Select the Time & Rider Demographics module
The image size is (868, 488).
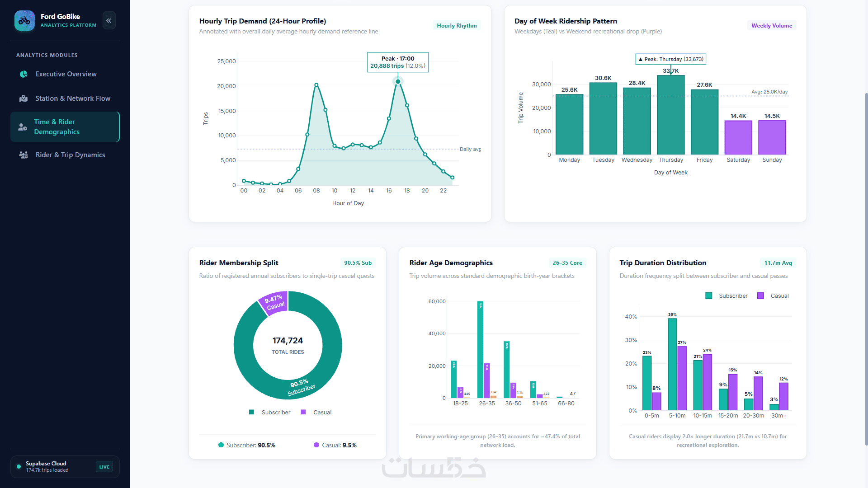pos(65,127)
